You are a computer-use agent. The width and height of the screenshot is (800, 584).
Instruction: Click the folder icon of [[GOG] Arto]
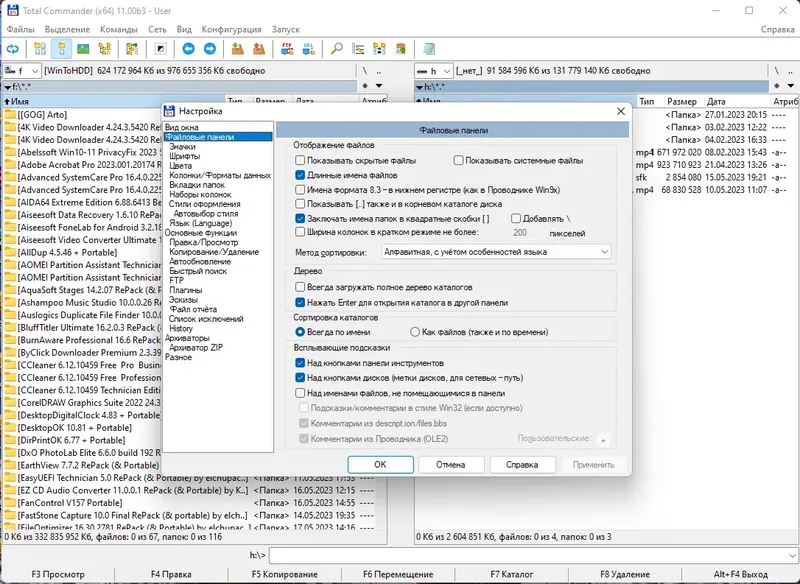[10, 114]
